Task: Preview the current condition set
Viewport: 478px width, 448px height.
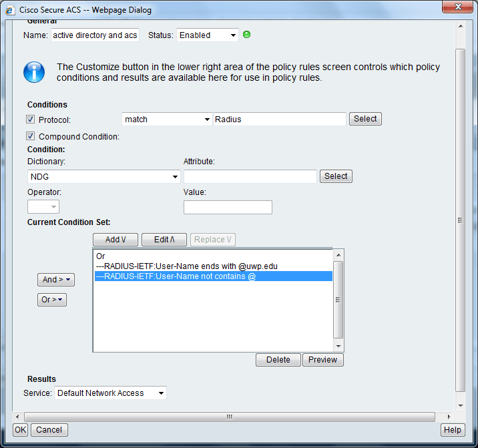Action: [323, 360]
